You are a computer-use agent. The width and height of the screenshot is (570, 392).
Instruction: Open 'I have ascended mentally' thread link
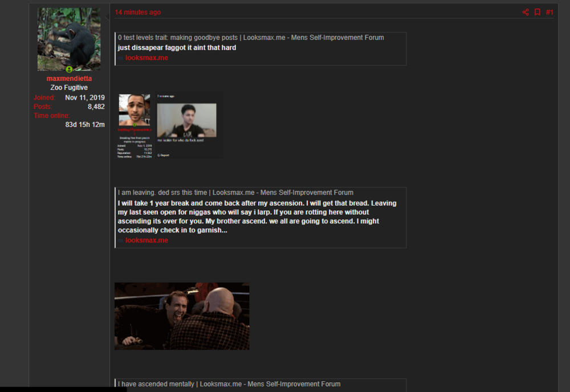click(x=229, y=384)
